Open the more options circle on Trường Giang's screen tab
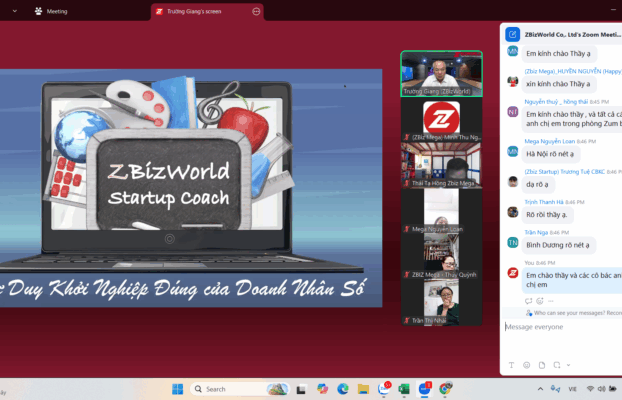Image resolution: width=622 pixels, height=400 pixels. [x=256, y=12]
